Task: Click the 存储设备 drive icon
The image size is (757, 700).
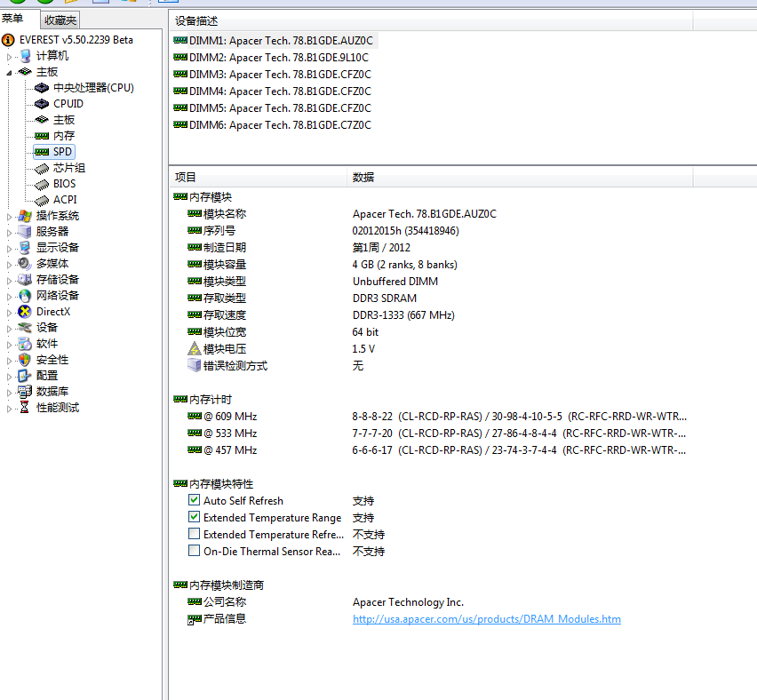Action: click(x=25, y=280)
